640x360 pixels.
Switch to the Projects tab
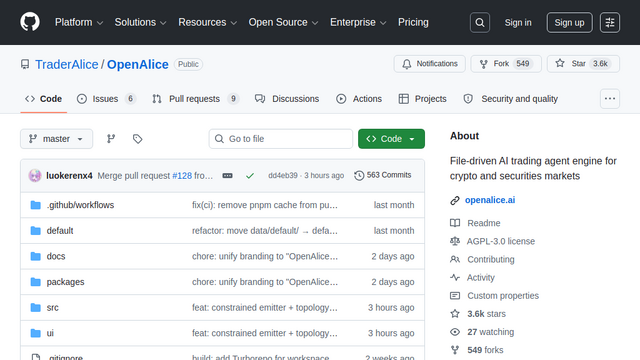(422, 99)
